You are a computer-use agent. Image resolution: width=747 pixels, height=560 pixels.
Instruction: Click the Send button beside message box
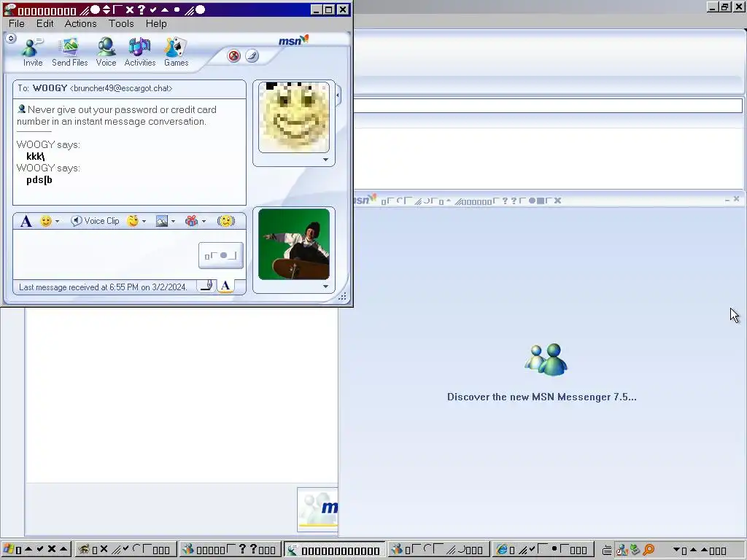coord(220,256)
